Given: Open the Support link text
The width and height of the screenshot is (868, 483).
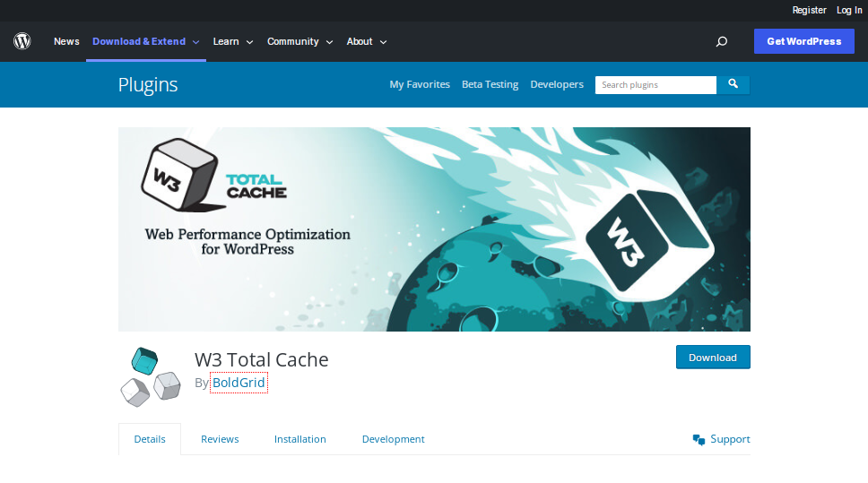Looking at the screenshot, I should point(730,439).
